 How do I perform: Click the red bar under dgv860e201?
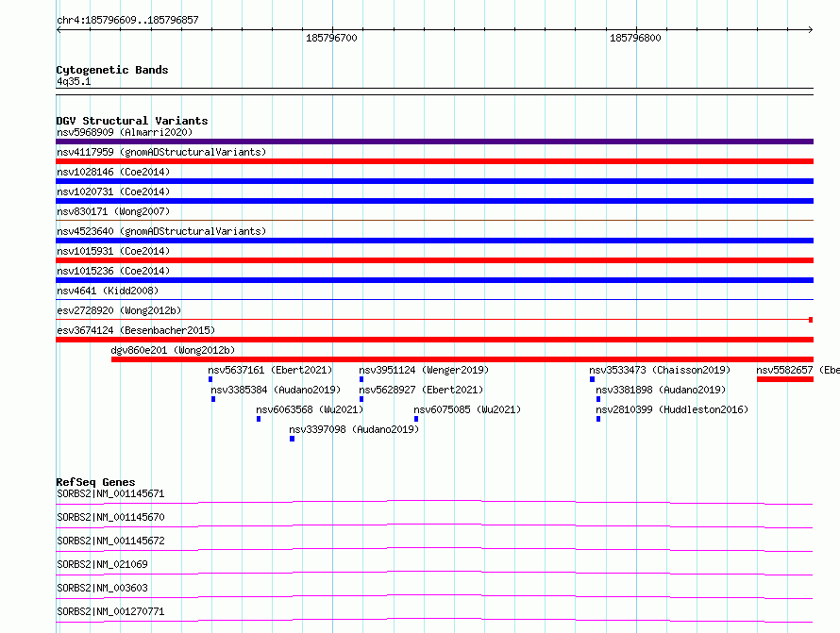point(462,359)
